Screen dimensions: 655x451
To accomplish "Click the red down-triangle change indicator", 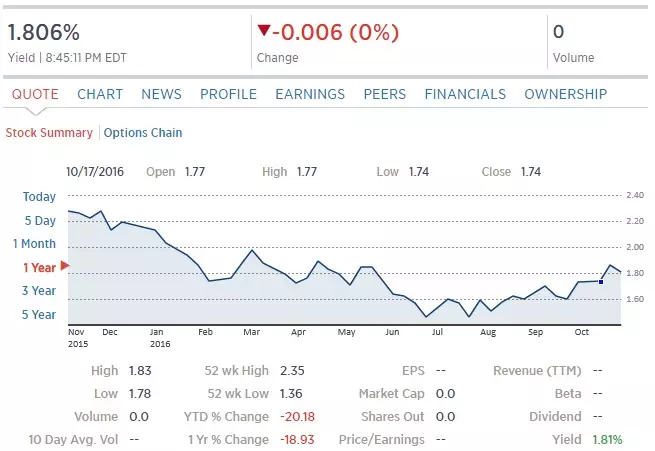I will tap(264, 31).
